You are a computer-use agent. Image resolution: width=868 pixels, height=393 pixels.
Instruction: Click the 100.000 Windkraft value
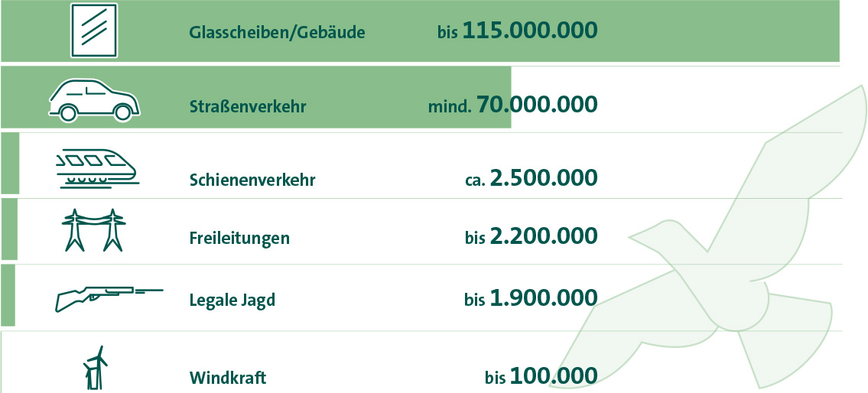pos(554,376)
